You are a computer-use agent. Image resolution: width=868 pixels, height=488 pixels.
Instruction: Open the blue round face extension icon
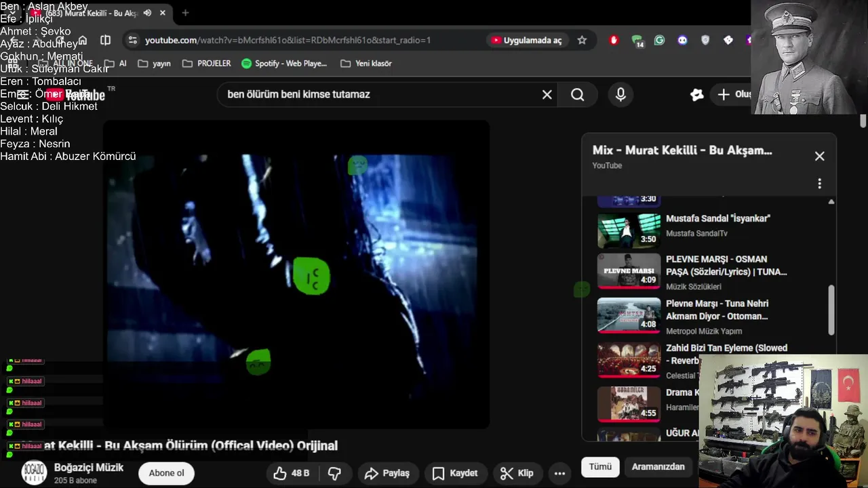pyautogui.click(x=682, y=40)
